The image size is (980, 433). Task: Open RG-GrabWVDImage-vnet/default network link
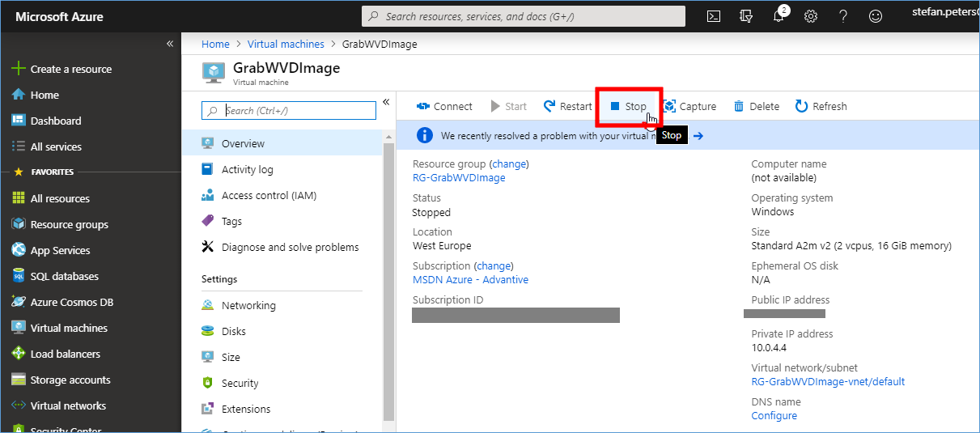(x=828, y=382)
